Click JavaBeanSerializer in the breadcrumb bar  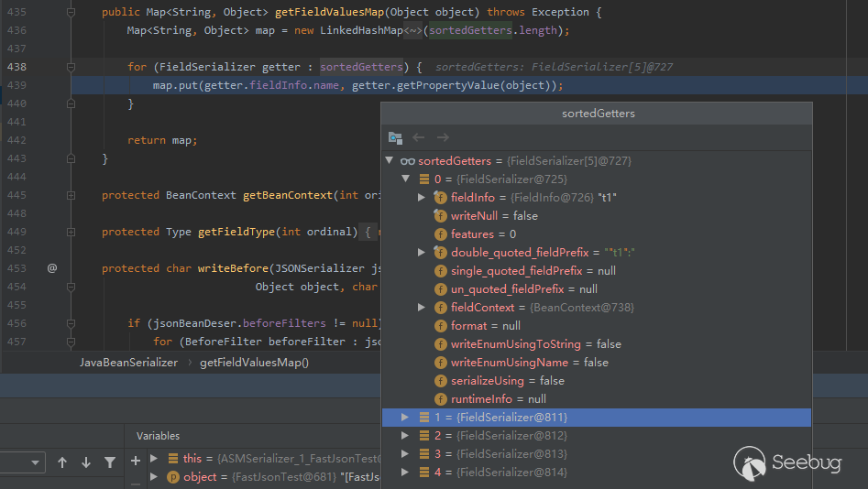(128, 363)
